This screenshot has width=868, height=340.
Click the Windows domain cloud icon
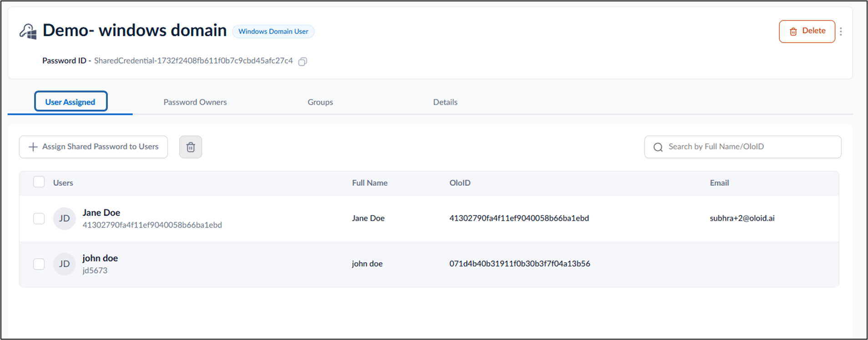tap(28, 31)
